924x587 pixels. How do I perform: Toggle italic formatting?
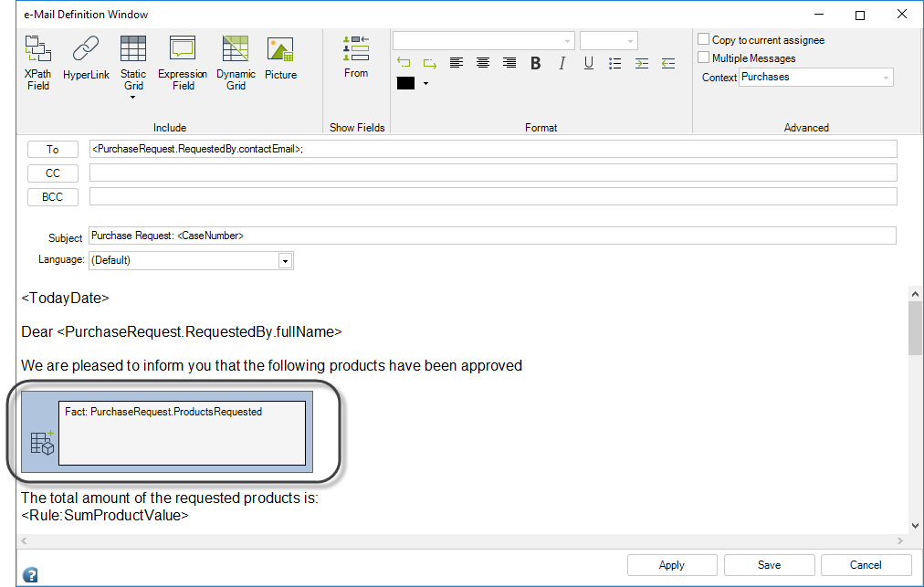pos(562,62)
